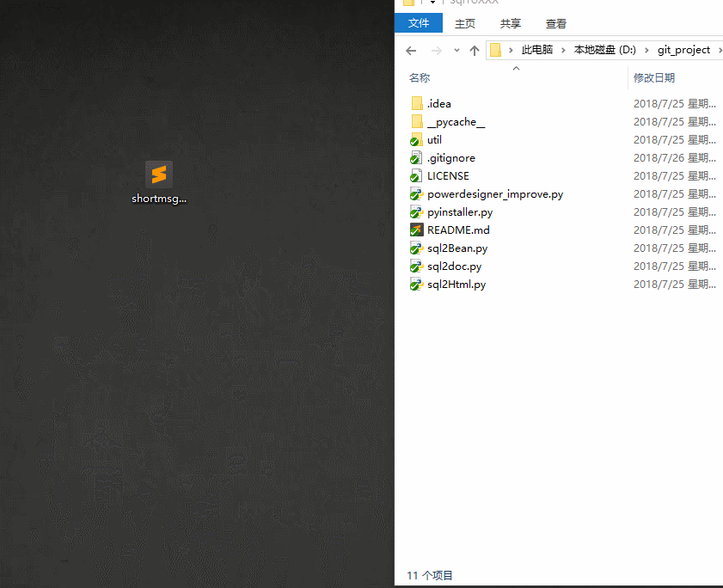Viewport: 723px width, 588px height.
Task: Select pyinstaller.py file name
Action: coord(460,212)
